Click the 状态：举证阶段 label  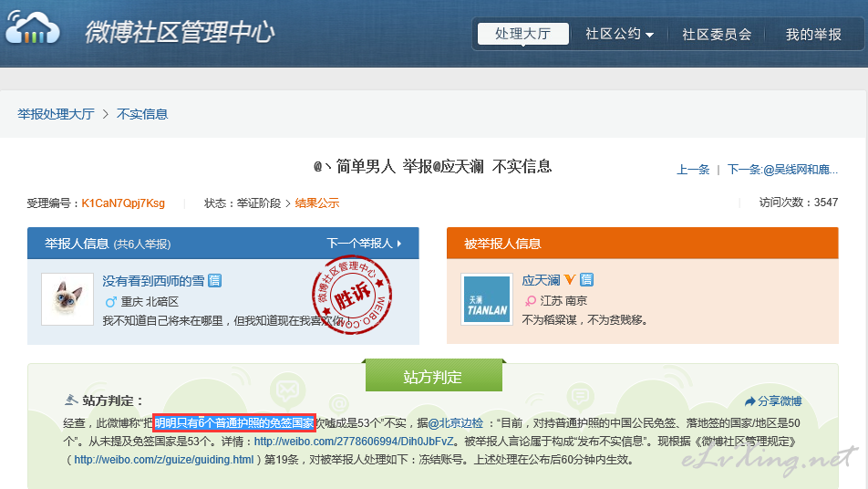243,203
